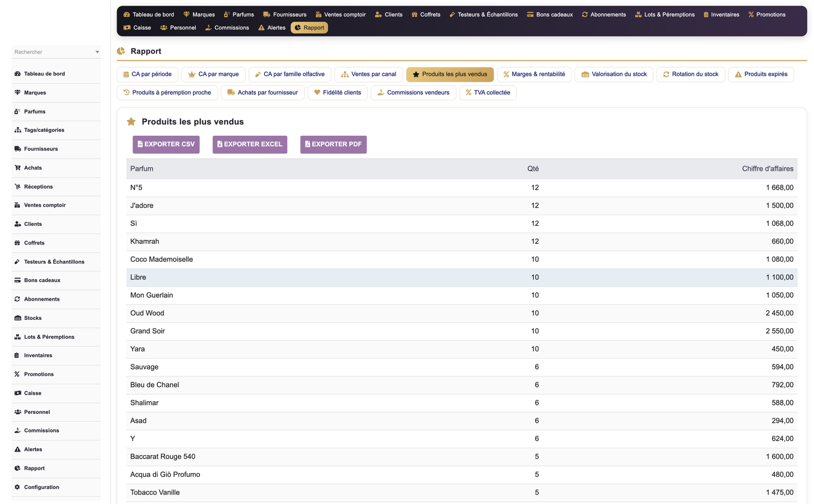Click the Commissions hand icon in the sidebar

pos(17,431)
